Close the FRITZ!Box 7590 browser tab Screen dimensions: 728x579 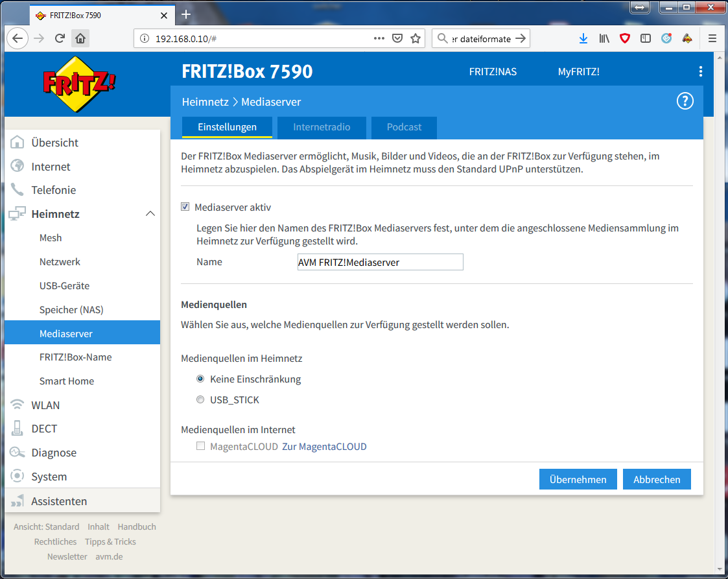[164, 16]
